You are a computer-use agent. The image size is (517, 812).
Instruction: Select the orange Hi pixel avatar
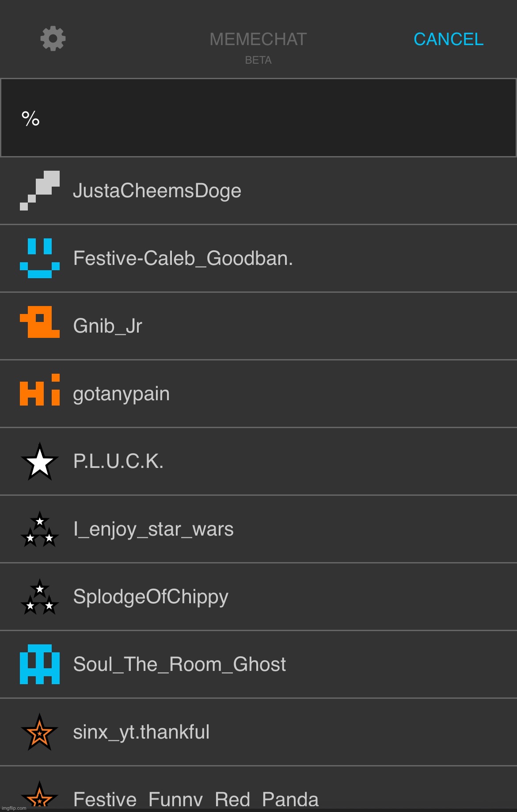point(40,390)
